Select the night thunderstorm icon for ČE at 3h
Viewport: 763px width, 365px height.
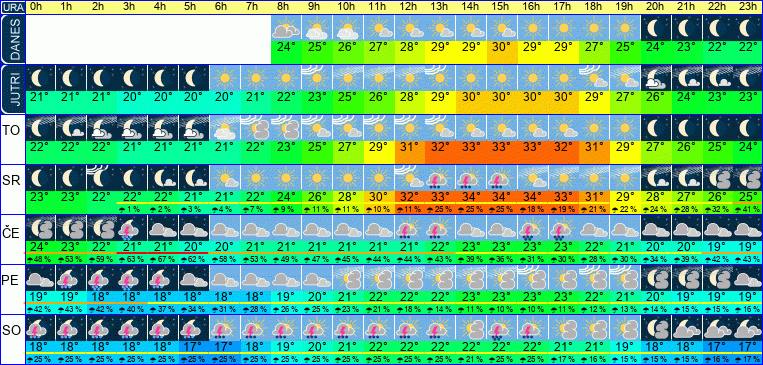131,228
